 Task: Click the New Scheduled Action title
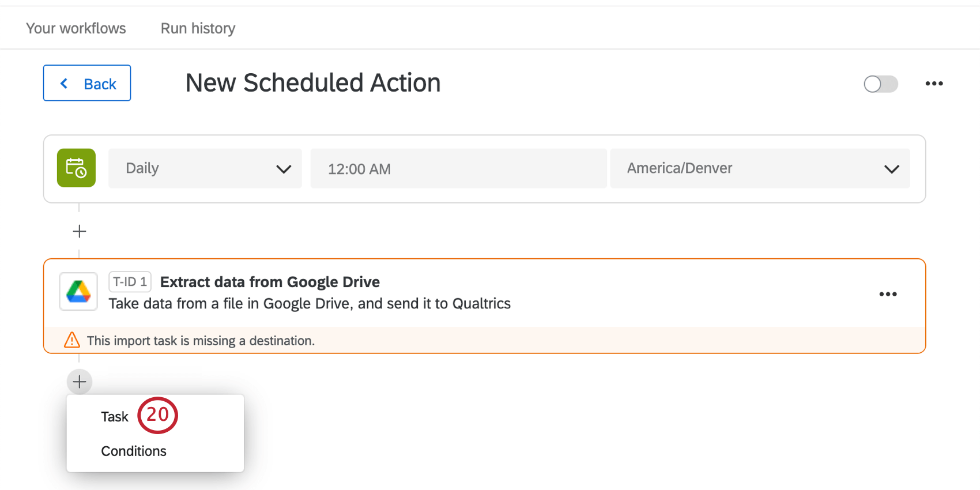click(x=312, y=83)
